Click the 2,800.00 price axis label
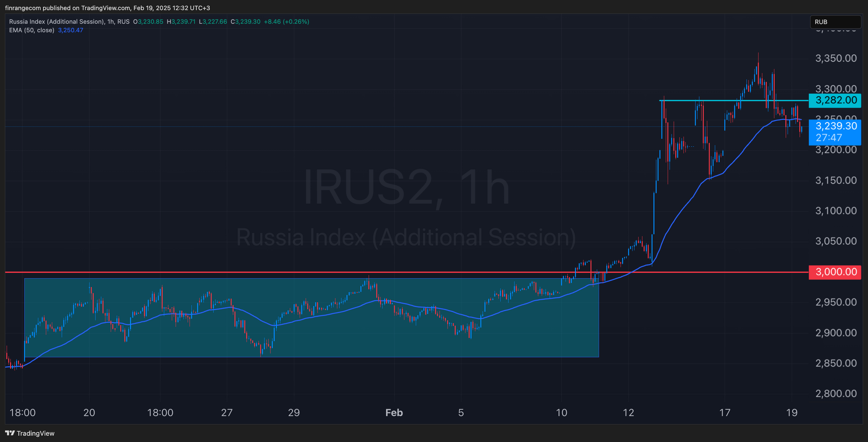 (836, 394)
